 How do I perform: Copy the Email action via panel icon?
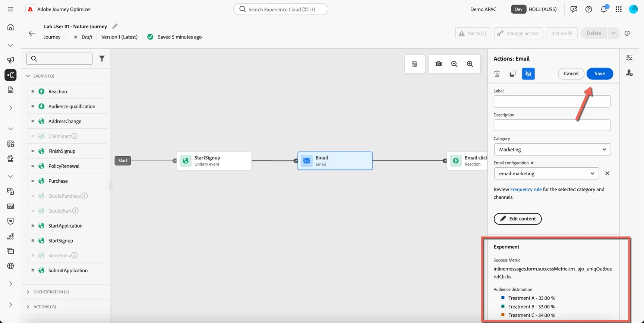click(512, 73)
